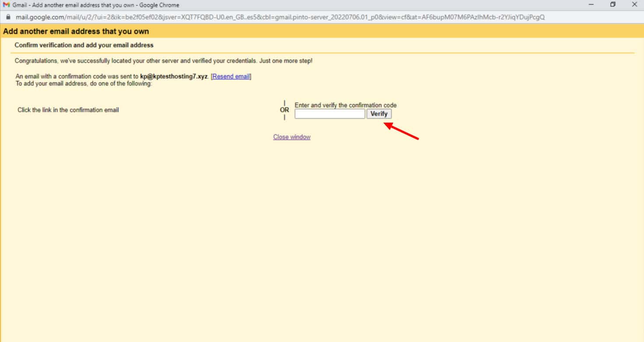The image size is (644, 342).
Task: Minimize the Chrome window
Action: tap(591, 4)
